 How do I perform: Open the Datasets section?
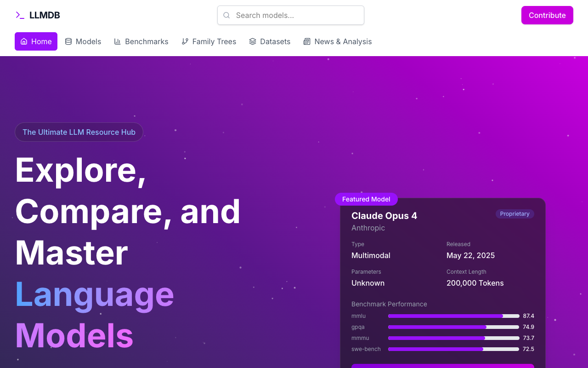point(270,41)
